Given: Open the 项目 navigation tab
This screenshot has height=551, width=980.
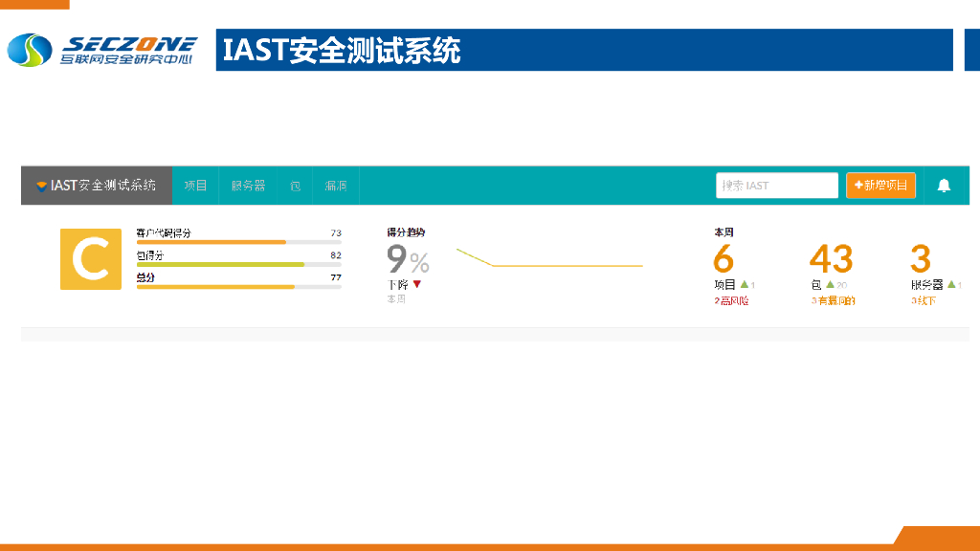Looking at the screenshot, I should point(196,186).
